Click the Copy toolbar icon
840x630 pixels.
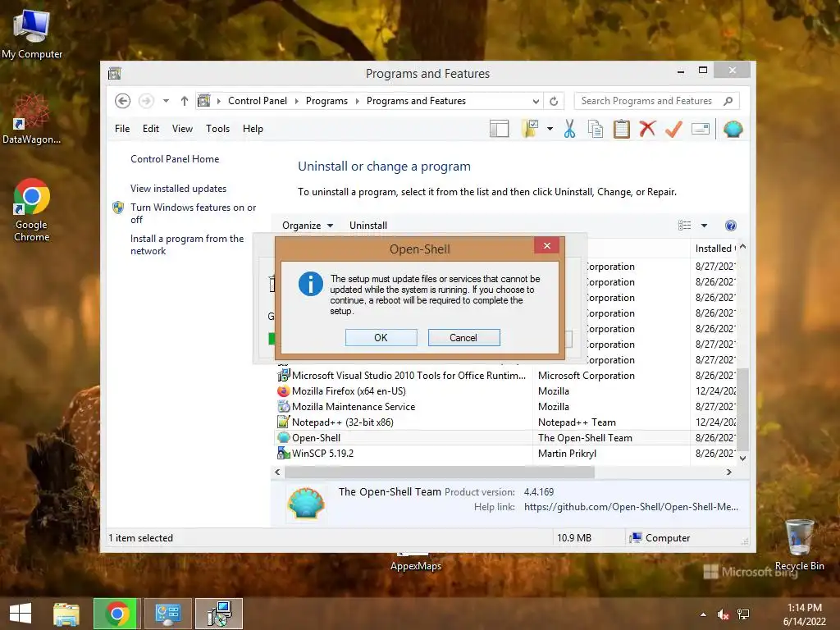(x=596, y=129)
